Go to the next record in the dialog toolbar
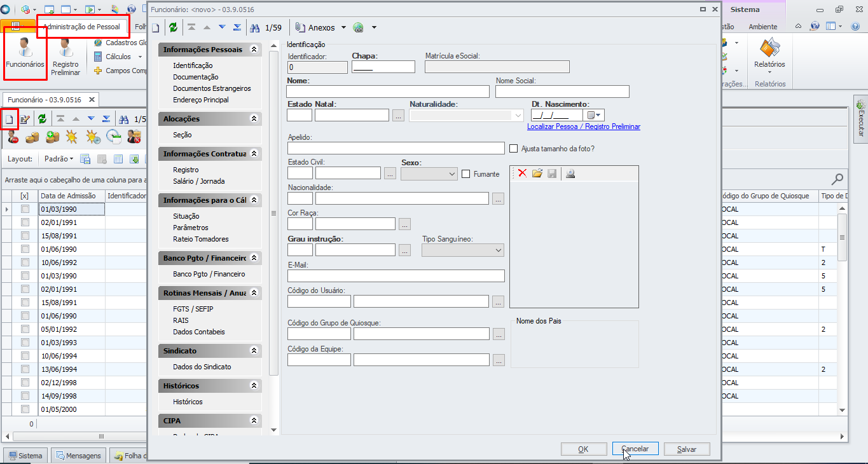Viewport: 868px width, 464px height. pyautogui.click(x=222, y=27)
